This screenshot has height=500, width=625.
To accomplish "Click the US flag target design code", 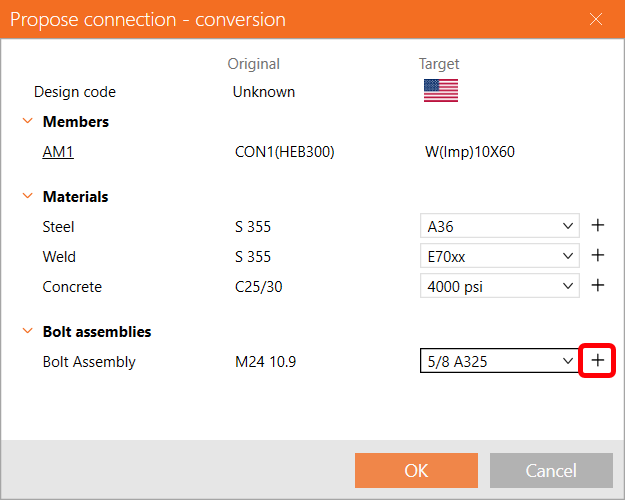I will pyautogui.click(x=440, y=91).
